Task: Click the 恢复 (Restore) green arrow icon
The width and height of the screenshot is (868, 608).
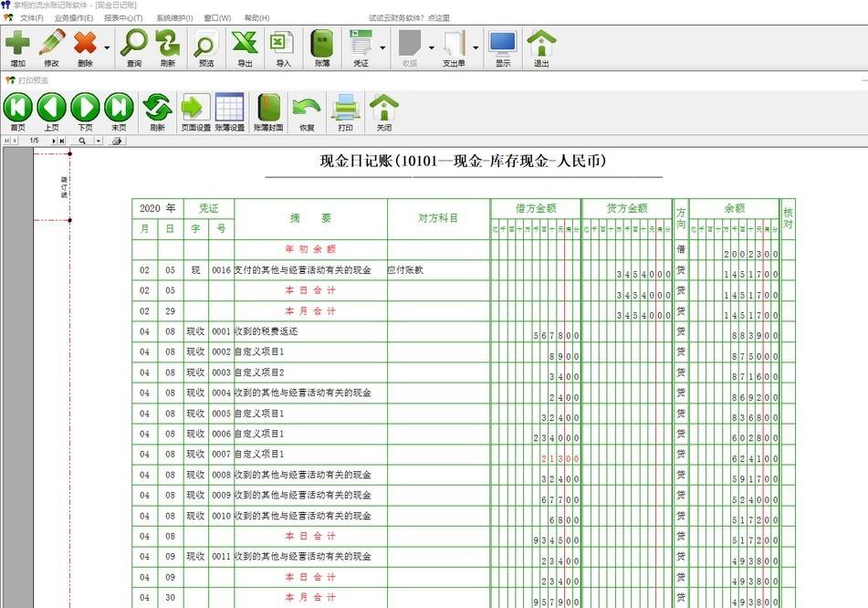Action: click(x=306, y=108)
